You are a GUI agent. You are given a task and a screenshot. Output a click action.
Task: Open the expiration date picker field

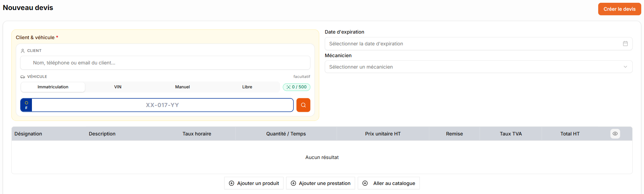[x=478, y=44]
